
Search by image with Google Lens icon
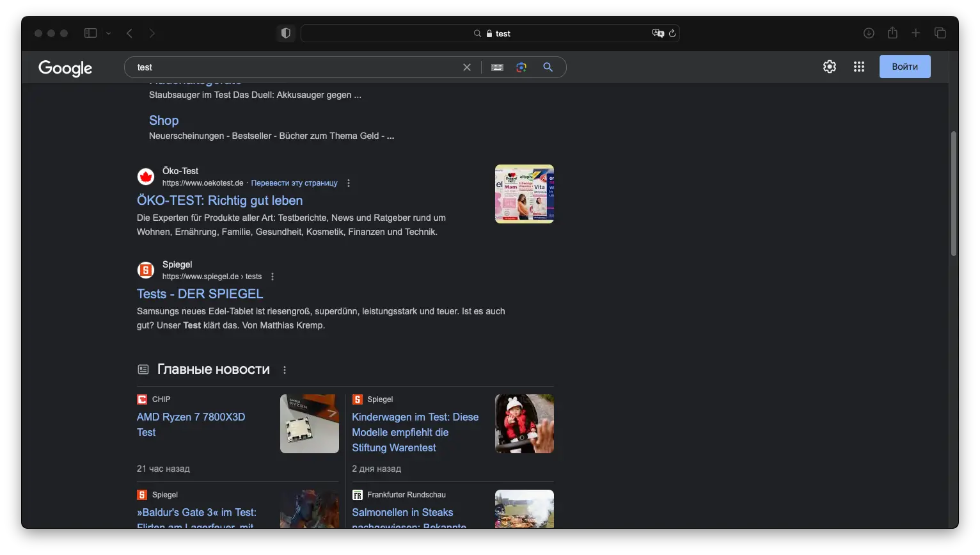click(521, 67)
